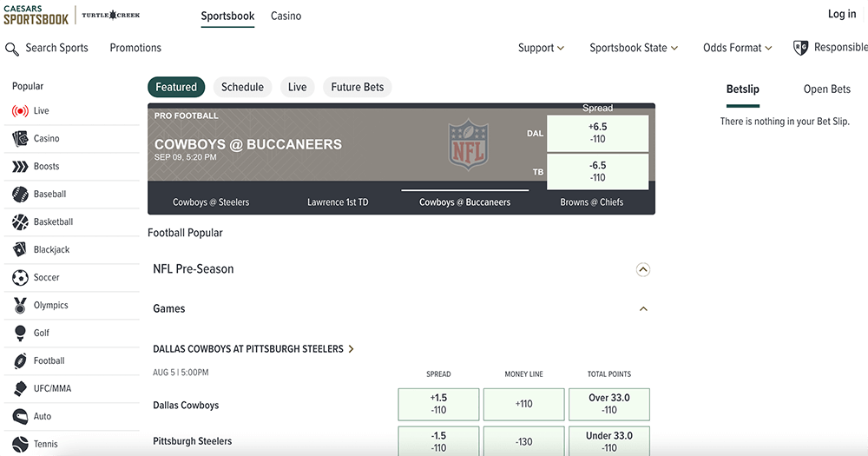Open Soccer in Popular sidebar
868x456 pixels.
point(72,277)
